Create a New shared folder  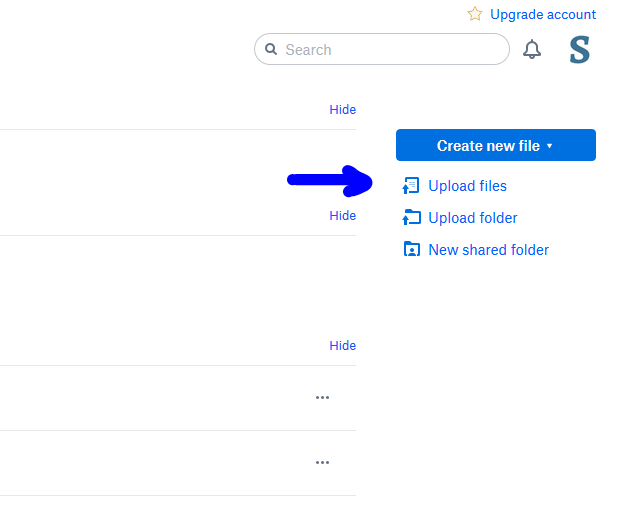(488, 250)
